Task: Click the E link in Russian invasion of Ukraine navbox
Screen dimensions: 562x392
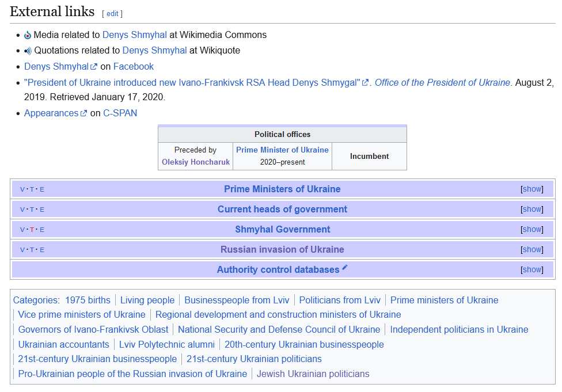Action: coord(42,249)
